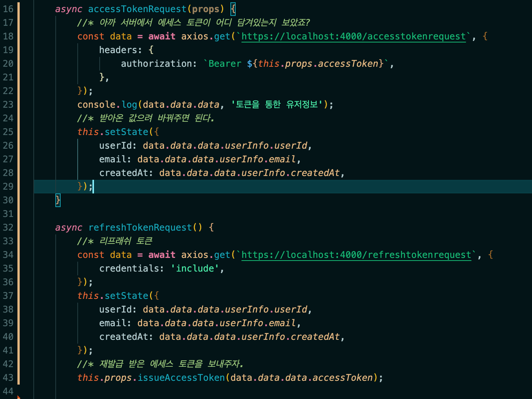Click the console.log call on line 23
The width and height of the screenshot is (532, 399).
click(107, 105)
